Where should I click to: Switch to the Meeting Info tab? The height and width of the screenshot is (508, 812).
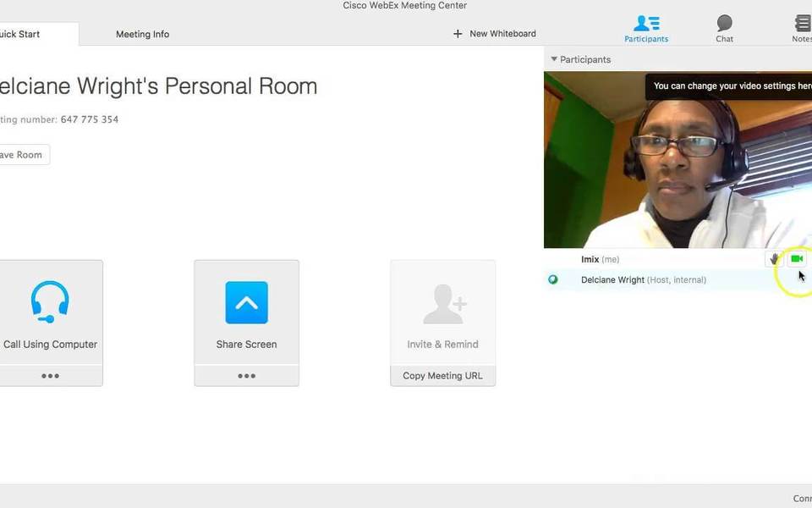pos(142,34)
